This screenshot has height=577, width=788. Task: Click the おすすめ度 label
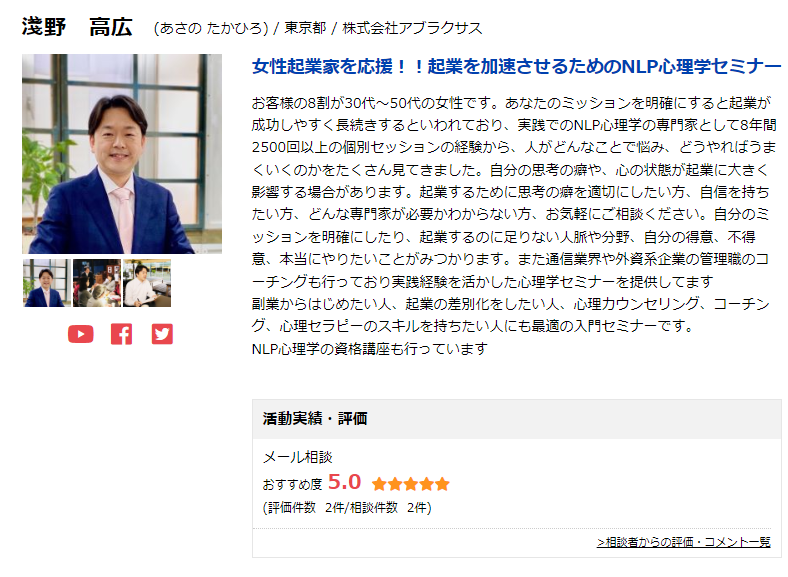(x=292, y=485)
